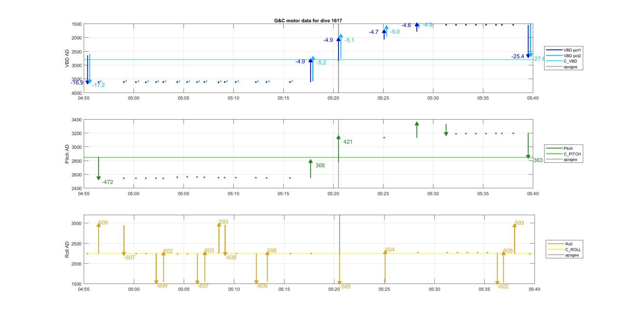Click "apogee" in the Pitch plot legend
The width and height of the screenshot is (644, 319).
(x=570, y=160)
